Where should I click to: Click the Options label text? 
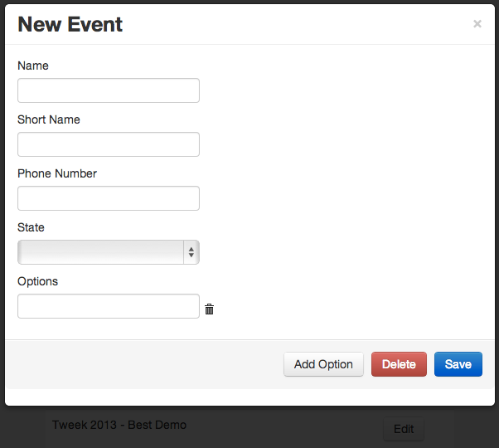click(x=38, y=281)
